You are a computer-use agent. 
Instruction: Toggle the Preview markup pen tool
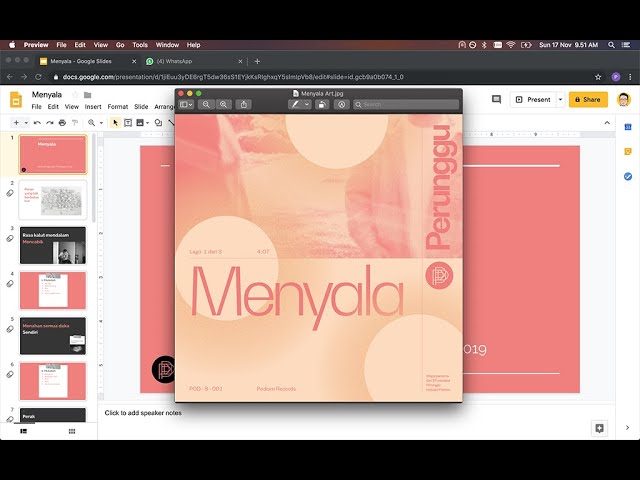point(295,104)
